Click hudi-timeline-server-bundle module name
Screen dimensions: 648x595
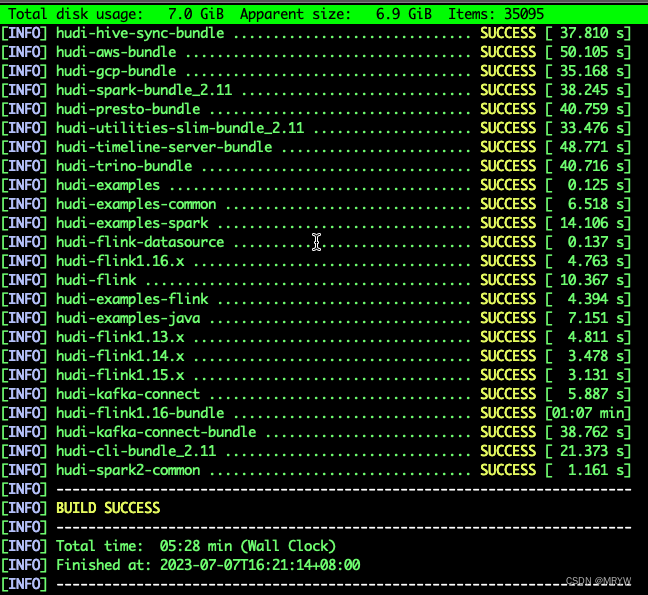coord(164,148)
